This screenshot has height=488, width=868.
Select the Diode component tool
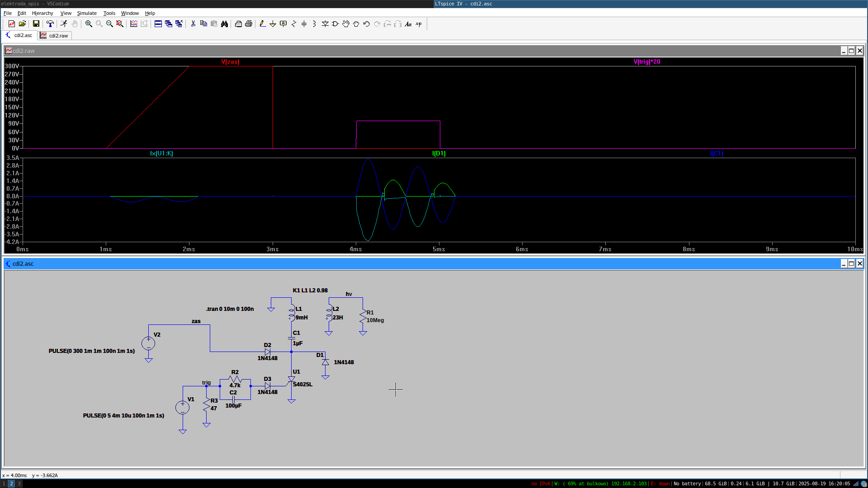[x=325, y=24]
